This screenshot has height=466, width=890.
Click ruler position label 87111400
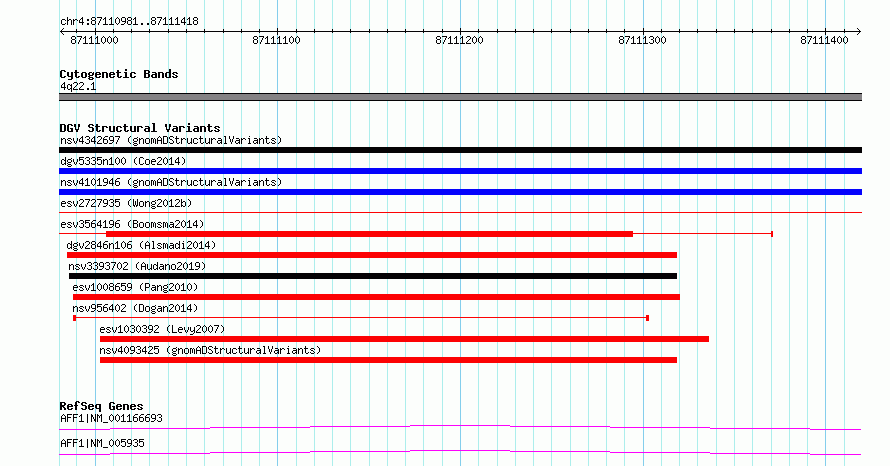point(824,40)
